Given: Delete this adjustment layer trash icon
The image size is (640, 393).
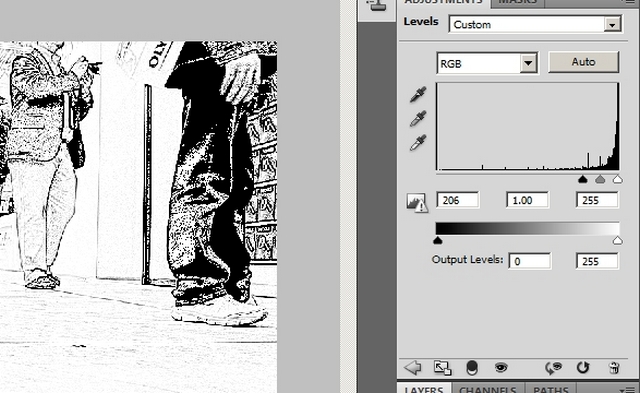Looking at the screenshot, I should click(614, 368).
